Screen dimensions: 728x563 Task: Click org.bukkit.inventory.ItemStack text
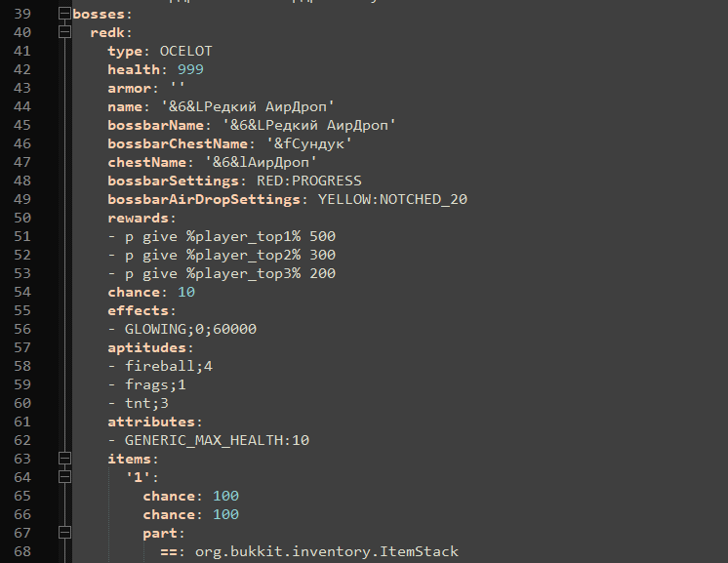click(326, 552)
